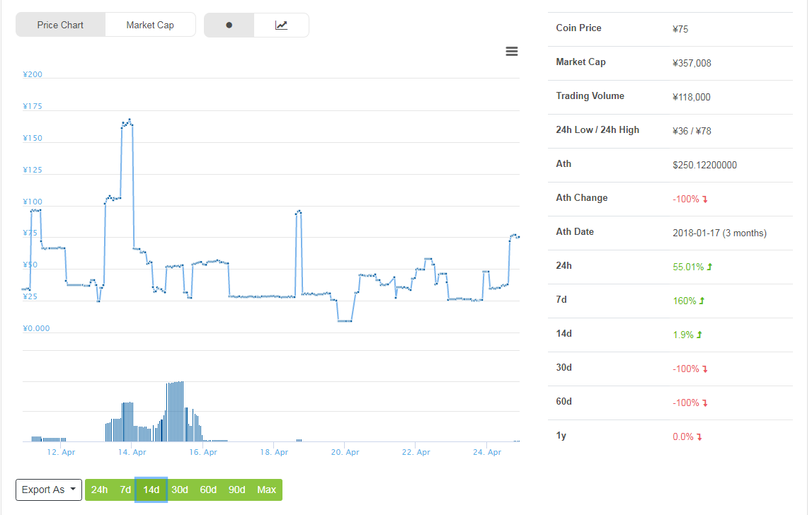
Task: Open the Export As dropdown
Action: click(49, 490)
